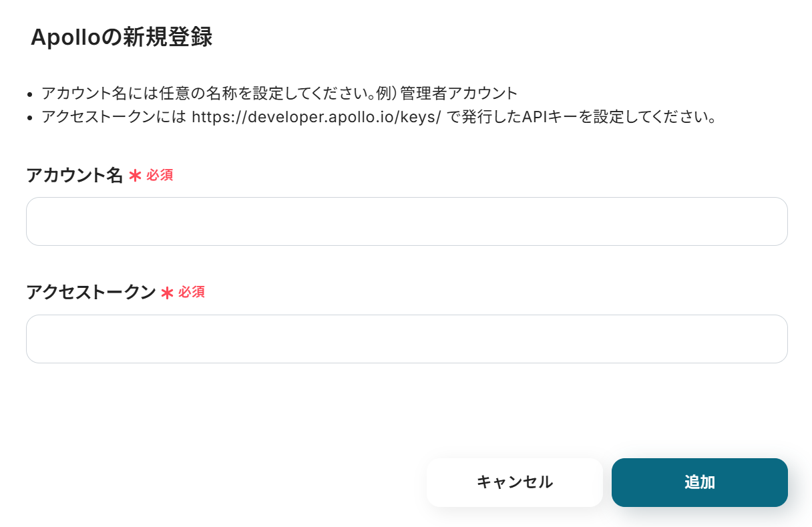812x527 pixels.
Task: Click the bullet dot before アクセストークンには
Action: pyautogui.click(x=30, y=119)
